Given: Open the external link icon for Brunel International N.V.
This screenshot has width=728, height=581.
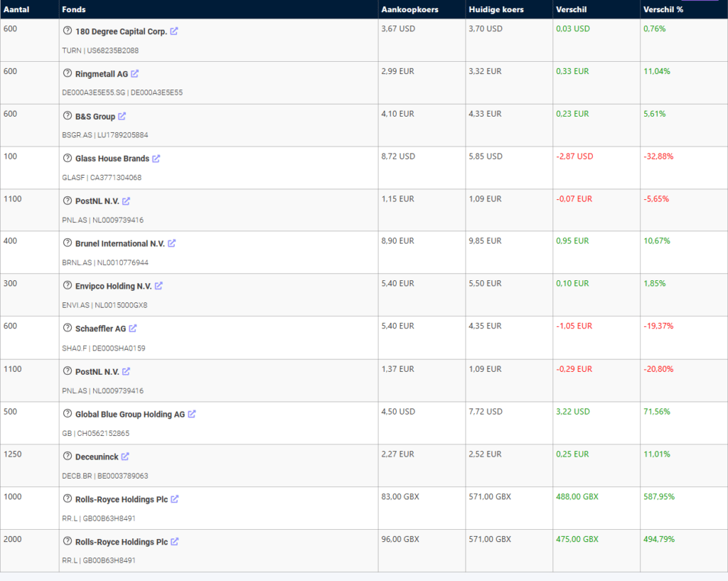Looking at the screenshot, I should (171, 244).
